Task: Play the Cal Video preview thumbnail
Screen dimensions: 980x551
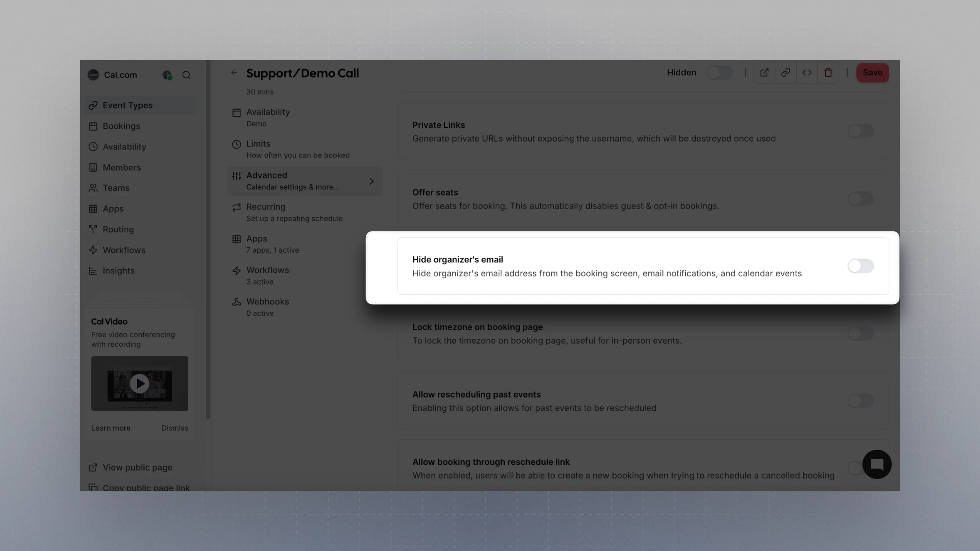Action: coord(139,383)
